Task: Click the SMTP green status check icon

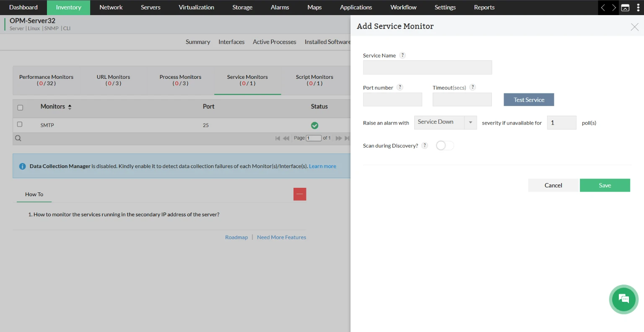Action: 314,125
